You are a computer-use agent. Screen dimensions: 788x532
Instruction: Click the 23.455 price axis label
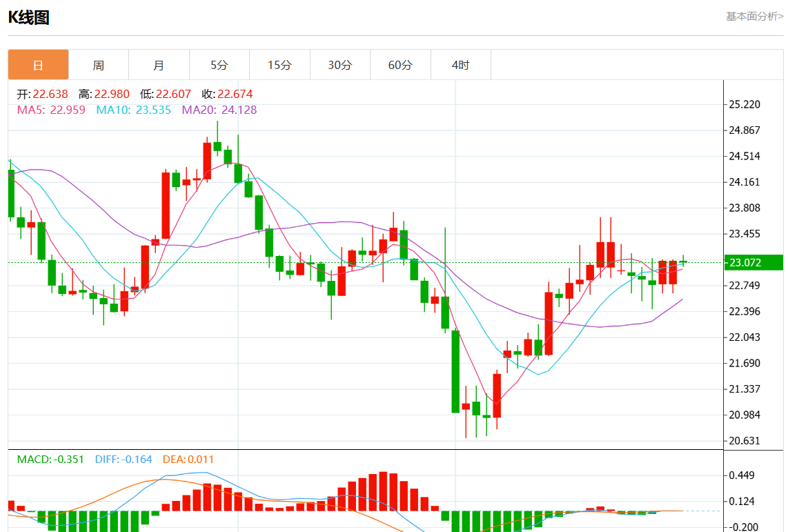coord(745,234)
